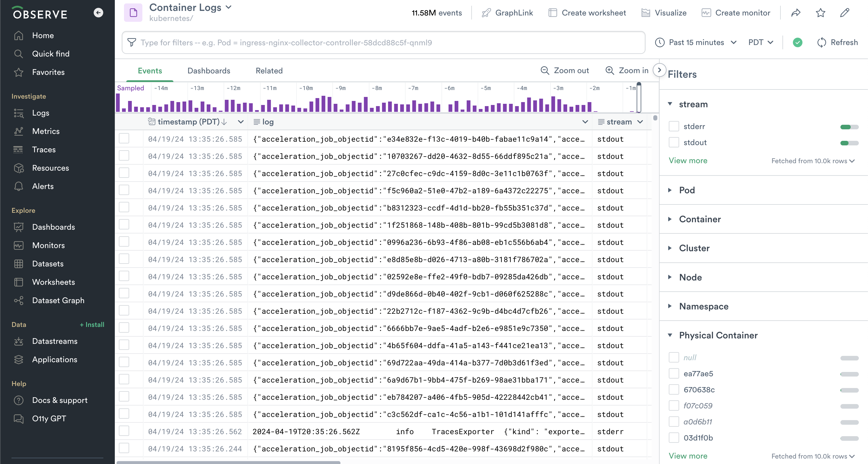Open O11y GPT chat
The height and width of the screenshot is (464, 868).
pyautogui.click(x=49, y=418)
